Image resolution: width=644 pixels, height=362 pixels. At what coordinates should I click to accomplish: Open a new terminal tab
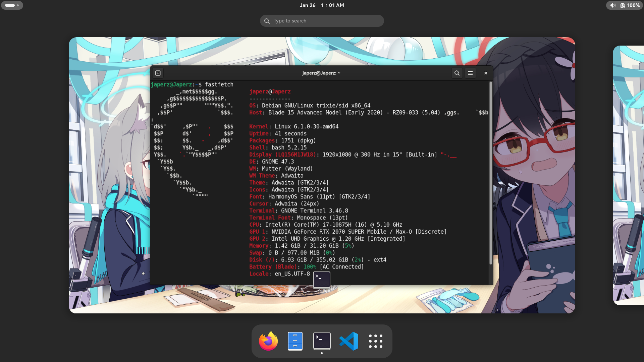158,73
